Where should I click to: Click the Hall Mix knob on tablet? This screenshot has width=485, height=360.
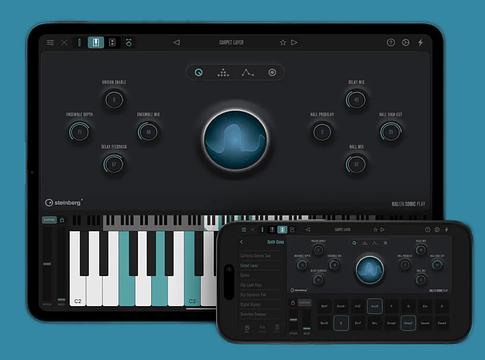click(356, 164)
